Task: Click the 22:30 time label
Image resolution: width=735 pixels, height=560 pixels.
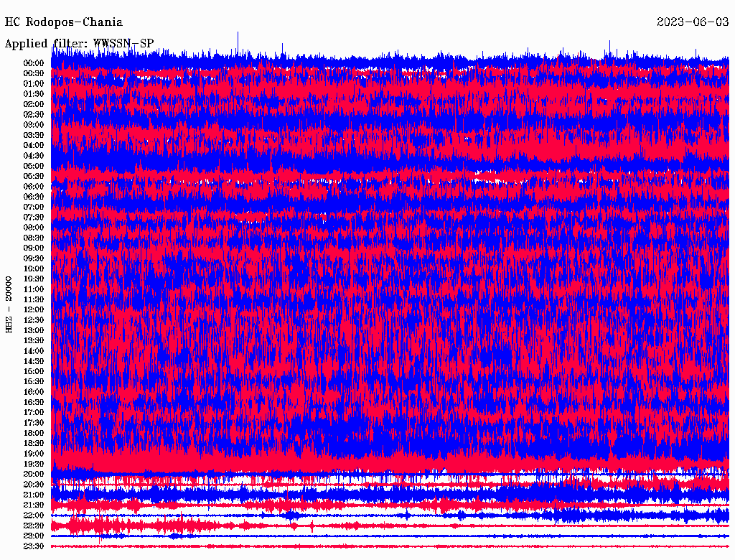Action: (34, 526)
